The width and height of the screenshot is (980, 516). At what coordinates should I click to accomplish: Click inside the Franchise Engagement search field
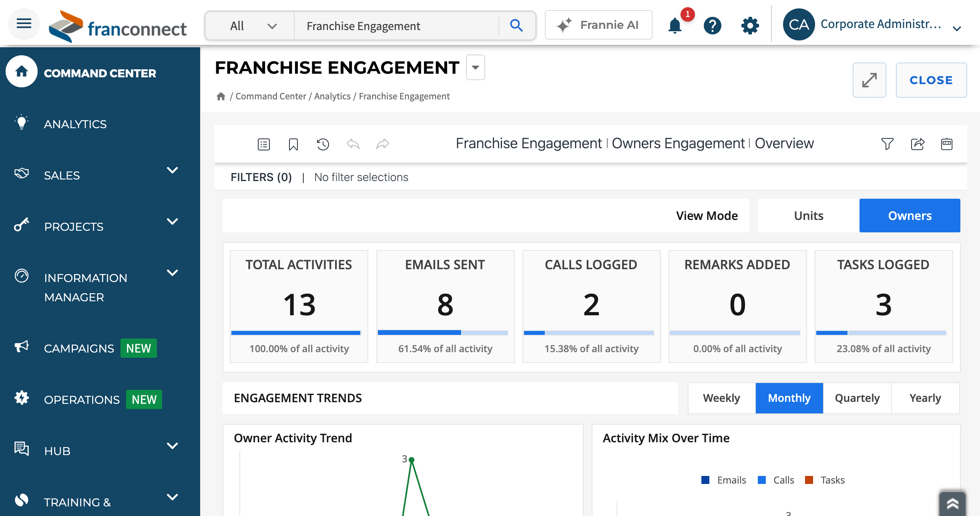396,26
